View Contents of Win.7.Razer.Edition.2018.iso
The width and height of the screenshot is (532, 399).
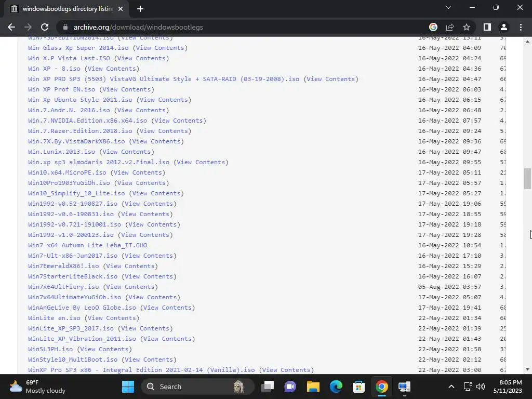164,131
